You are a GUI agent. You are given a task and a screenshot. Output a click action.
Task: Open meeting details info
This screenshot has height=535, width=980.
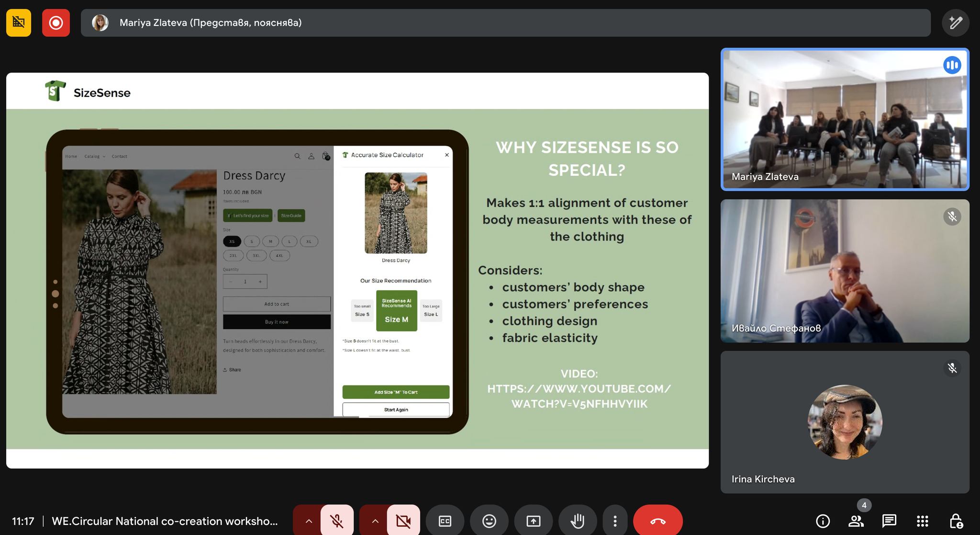point(823,521)
